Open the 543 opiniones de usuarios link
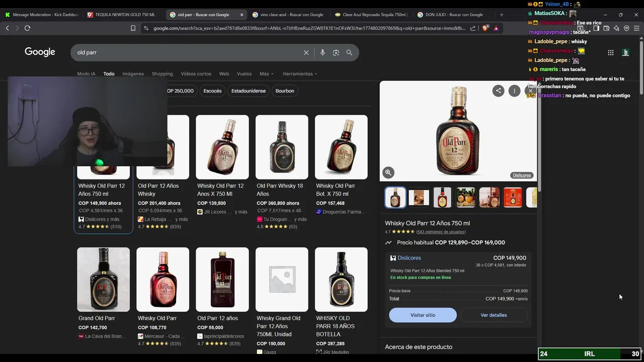The height and width of the screenshot is (362, 644). tap(441, 232)
